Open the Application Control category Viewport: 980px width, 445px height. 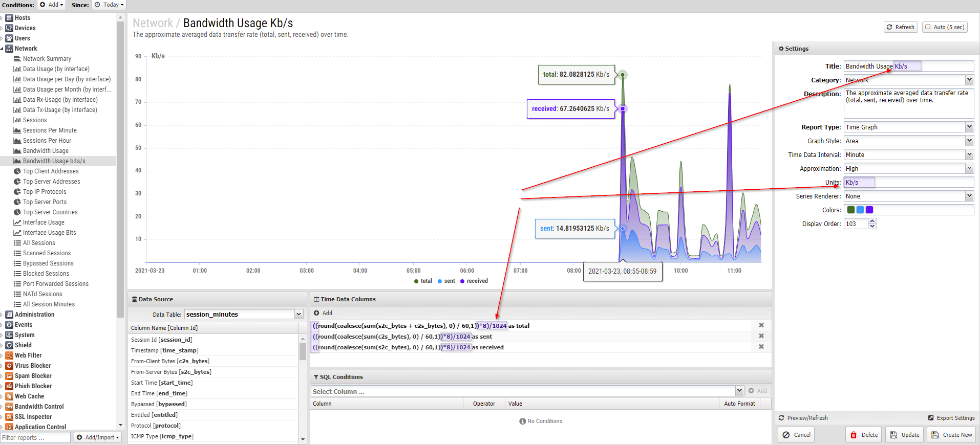(x=40, y=427)
